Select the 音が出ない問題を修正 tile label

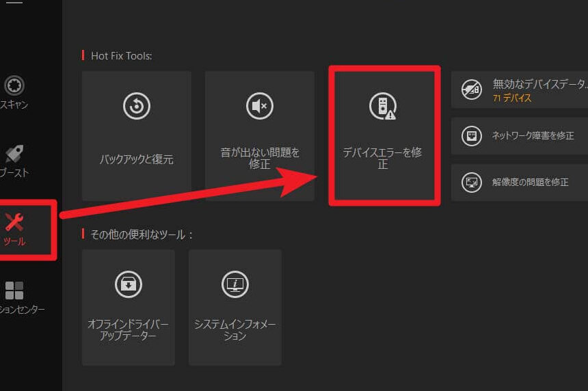click(x=259, y=159)
